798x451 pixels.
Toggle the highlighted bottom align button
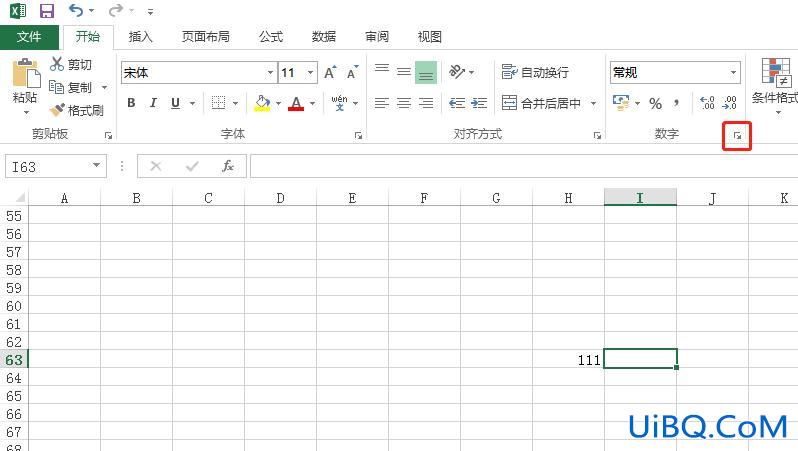pyautogui.click(x=426, y=72)
